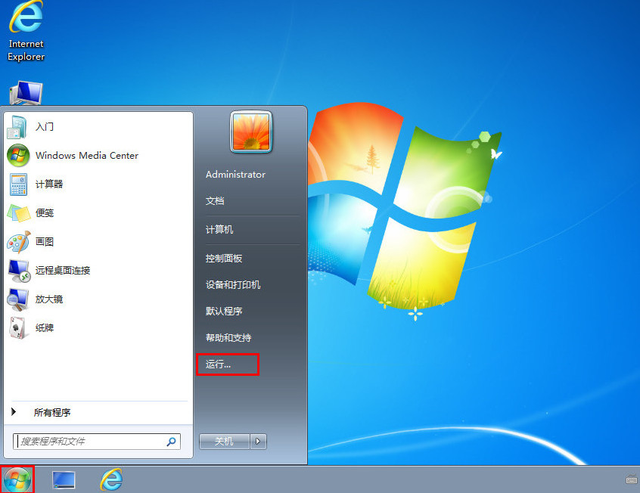Open 设备和打印机 devices and printers

coord(233,285)
